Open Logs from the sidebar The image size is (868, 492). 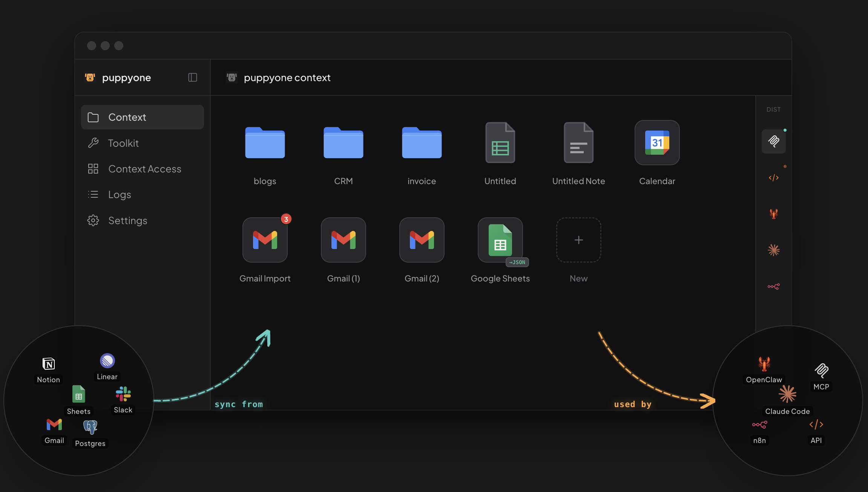(119, 194)
